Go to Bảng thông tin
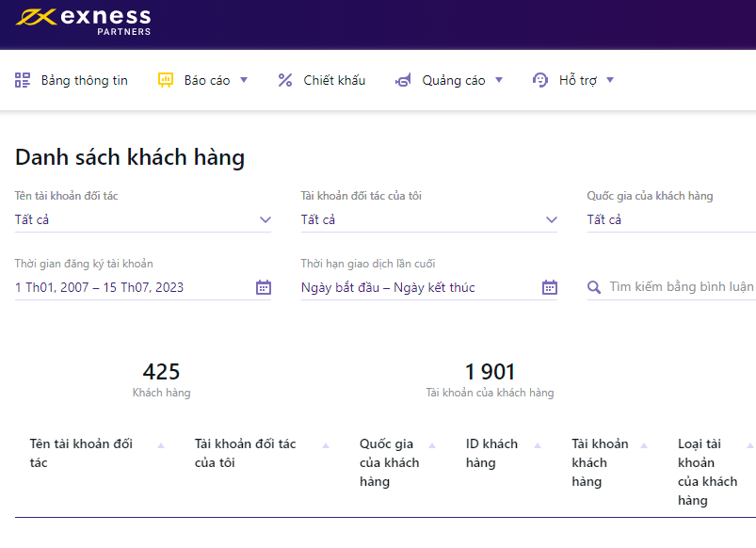 72,80
